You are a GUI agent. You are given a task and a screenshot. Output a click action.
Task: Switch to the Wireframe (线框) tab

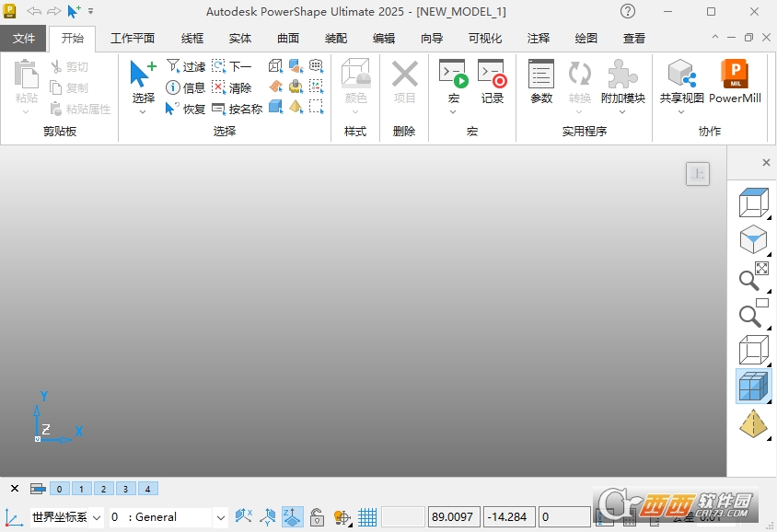click(x=192, y=38)
